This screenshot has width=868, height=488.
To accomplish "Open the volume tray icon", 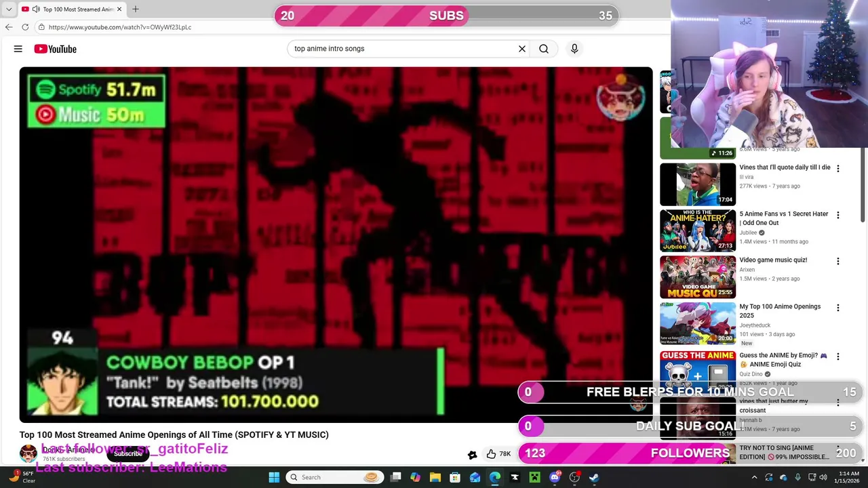I will point(823,477).
